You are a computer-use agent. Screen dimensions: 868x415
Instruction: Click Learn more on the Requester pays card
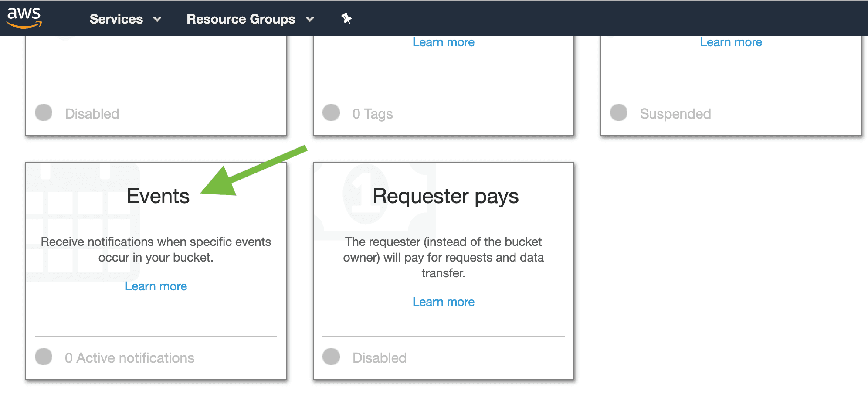pyautogui.click(x=443, y=302)
